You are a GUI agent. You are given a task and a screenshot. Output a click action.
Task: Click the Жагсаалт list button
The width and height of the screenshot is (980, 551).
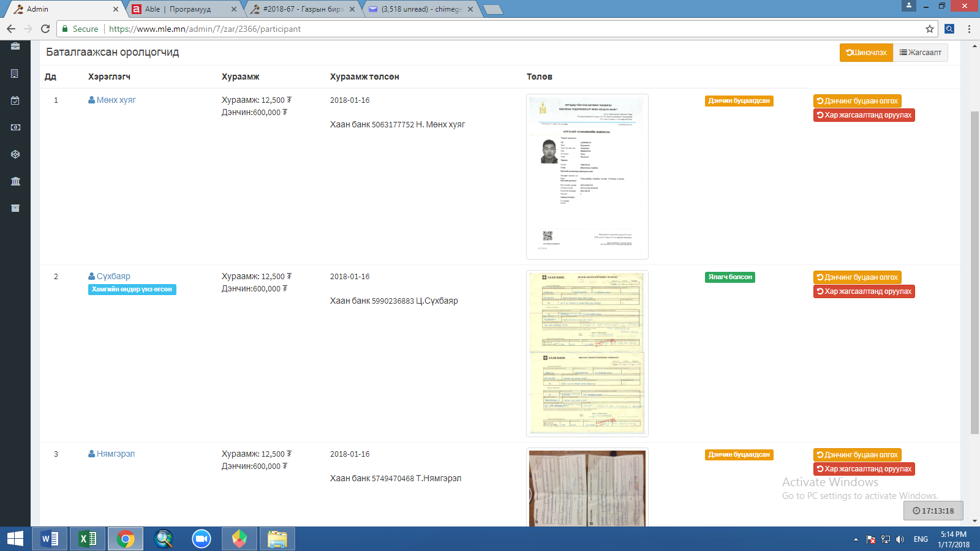920,53
